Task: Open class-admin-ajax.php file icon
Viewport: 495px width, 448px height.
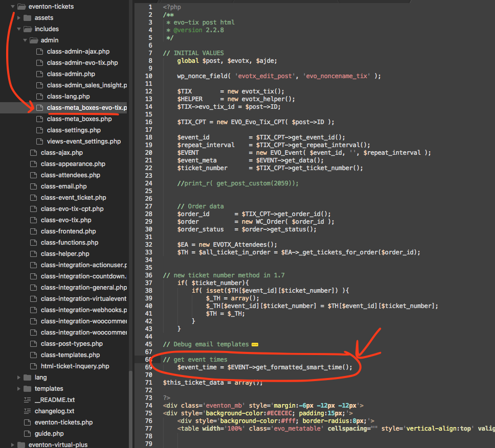Action: (39, 52)
